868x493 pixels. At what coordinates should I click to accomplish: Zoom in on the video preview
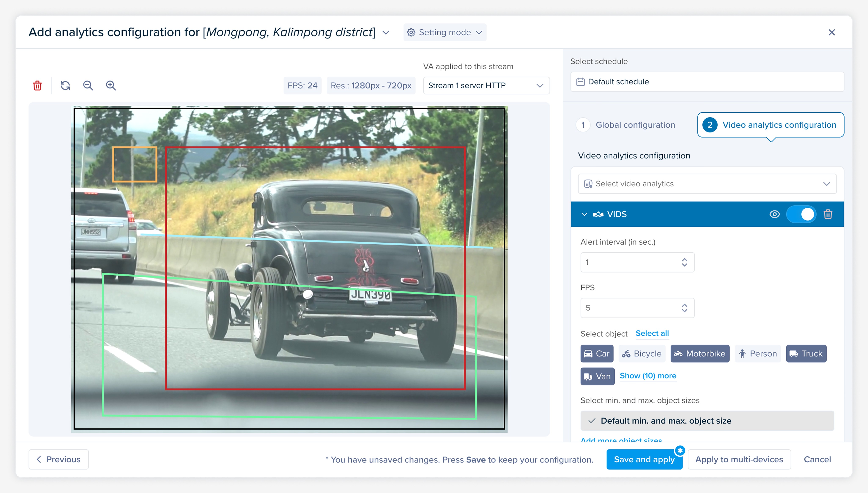pyautogui.click(x=111, y=85)
